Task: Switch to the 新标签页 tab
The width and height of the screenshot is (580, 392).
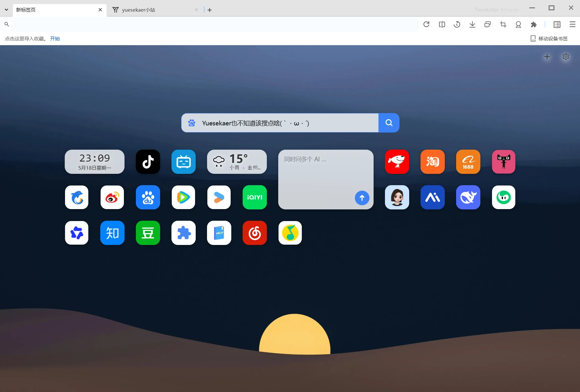Action: pos(60,10)
